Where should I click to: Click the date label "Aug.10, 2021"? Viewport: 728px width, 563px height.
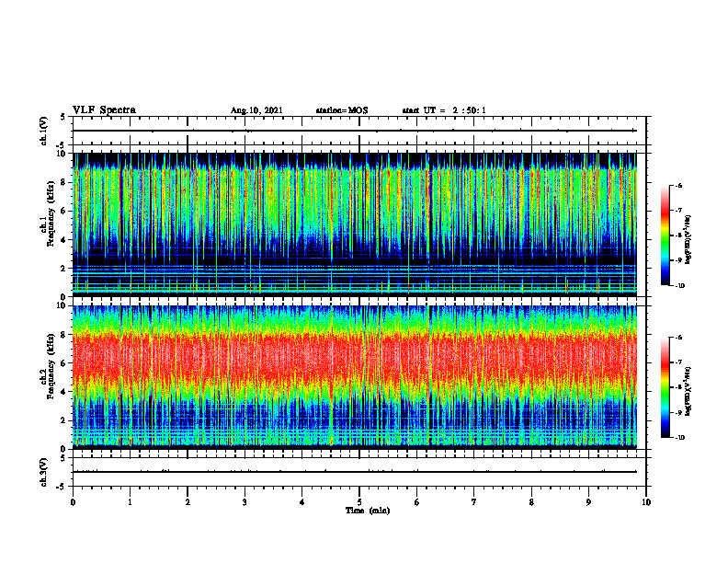[256, 110]
